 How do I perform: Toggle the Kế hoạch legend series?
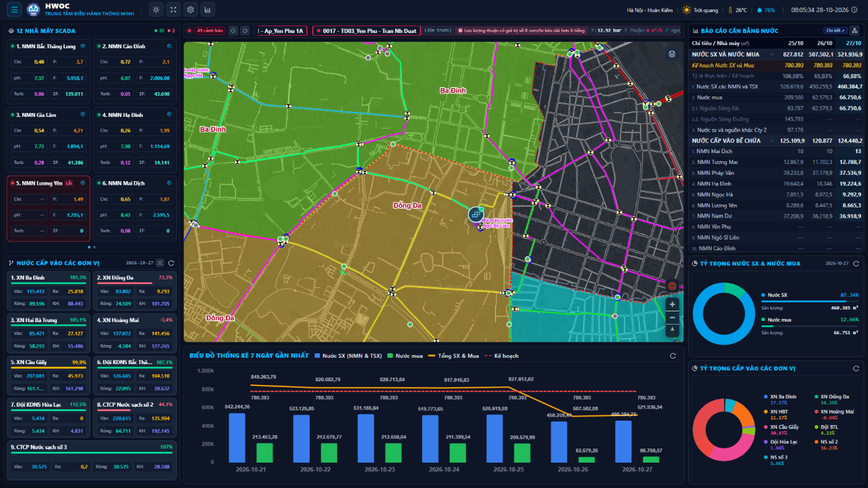coord(503,356)
